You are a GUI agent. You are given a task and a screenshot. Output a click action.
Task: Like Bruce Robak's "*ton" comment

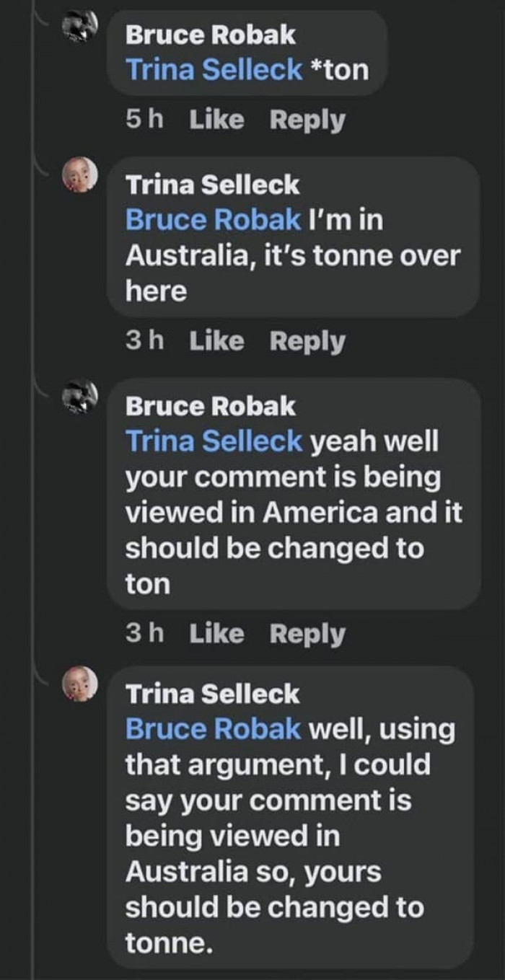(x=216, y=120)
